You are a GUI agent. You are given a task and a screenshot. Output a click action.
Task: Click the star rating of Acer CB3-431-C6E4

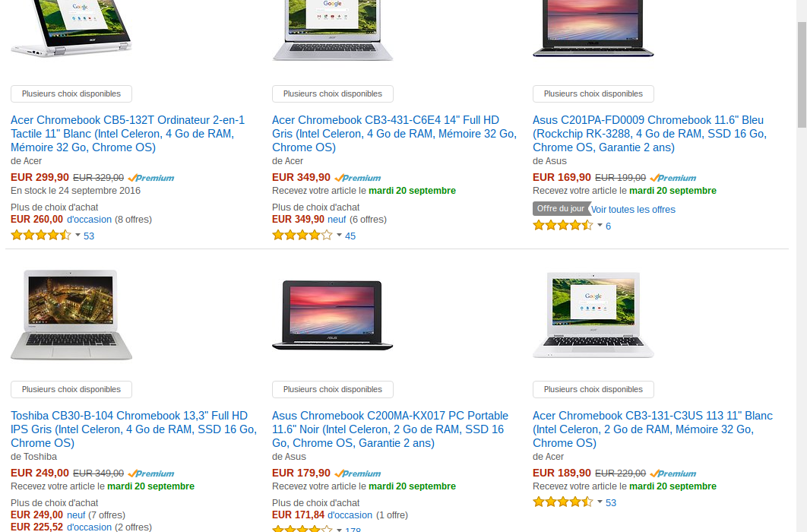point(302,236)
